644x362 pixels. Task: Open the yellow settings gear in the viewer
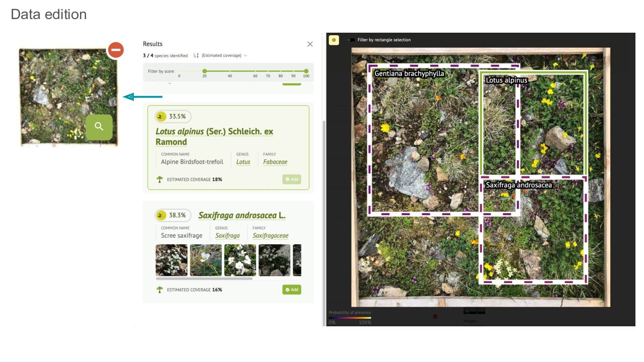pos(334,40)
